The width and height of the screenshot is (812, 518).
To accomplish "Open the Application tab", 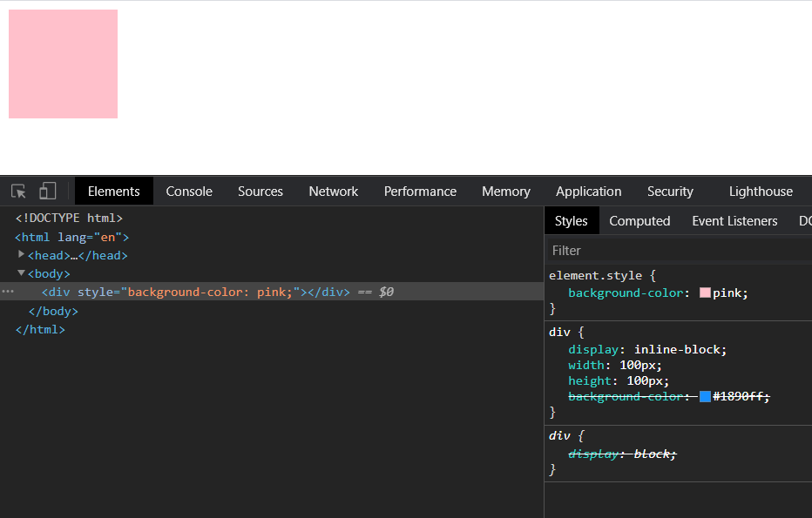I will [588, 192].
